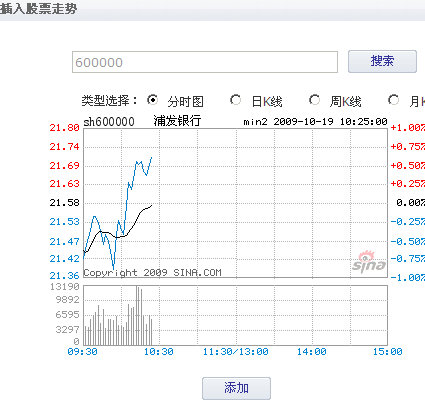Image resolution: width=425 pixels, height=405 pixels.
Task: Click the 浦发银行 stock name
Action: 177,120
